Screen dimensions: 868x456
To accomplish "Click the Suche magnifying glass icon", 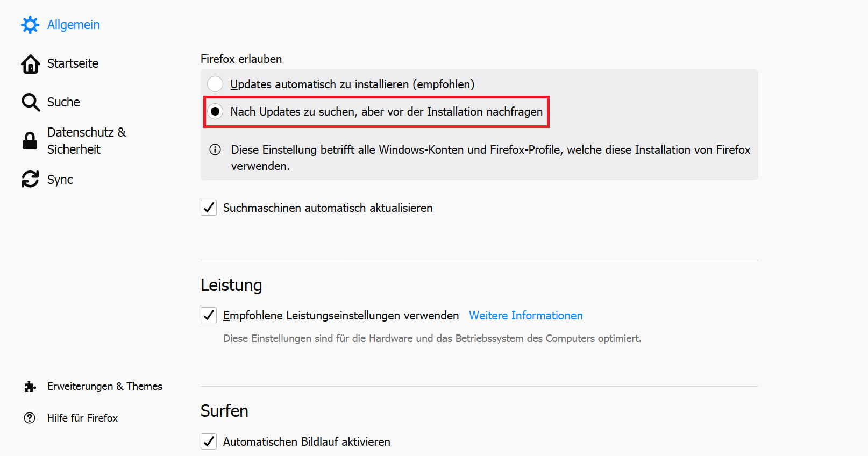I will point(30,102).
